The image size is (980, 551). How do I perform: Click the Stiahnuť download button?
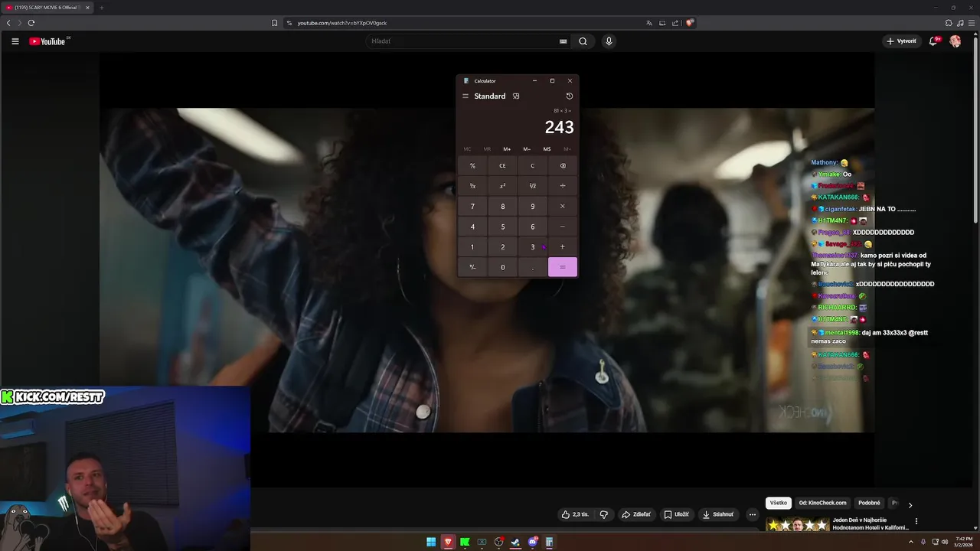pyautogui.click(x=718, y=514)
